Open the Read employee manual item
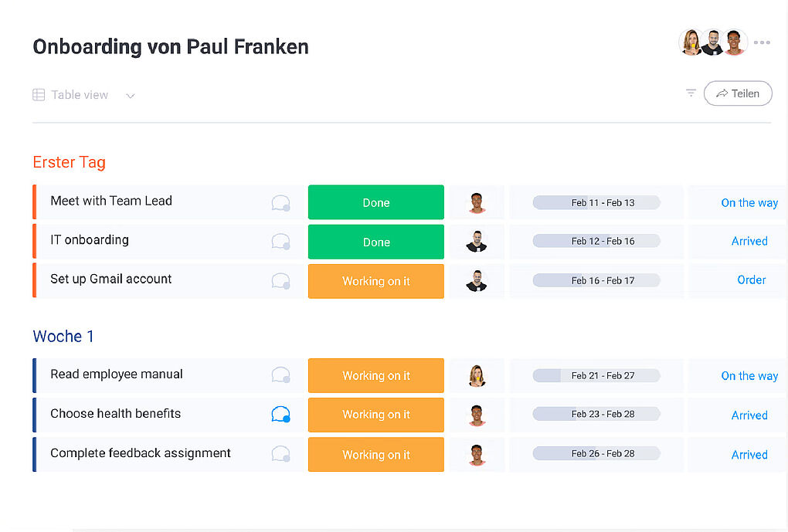 117,374
